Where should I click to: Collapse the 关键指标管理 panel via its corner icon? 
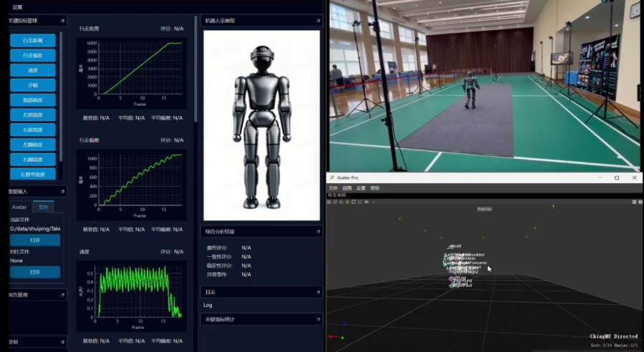[x=62, y=21]
